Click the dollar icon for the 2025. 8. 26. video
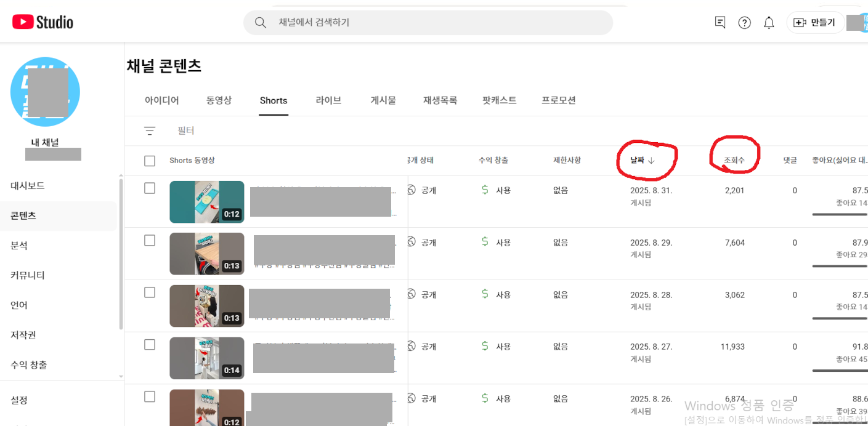This screenshot has height=426, width=868. tap(485, 398)
